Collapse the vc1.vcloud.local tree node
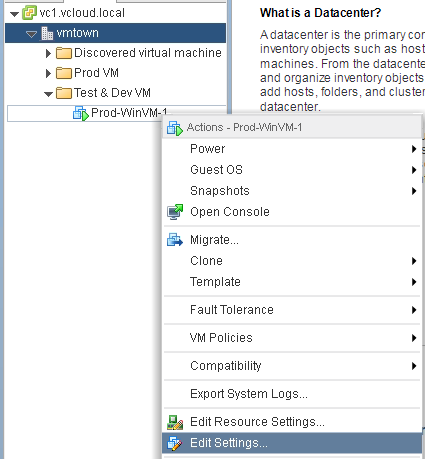Viewport: 425px width, 459px height. [x=14, y=14]
